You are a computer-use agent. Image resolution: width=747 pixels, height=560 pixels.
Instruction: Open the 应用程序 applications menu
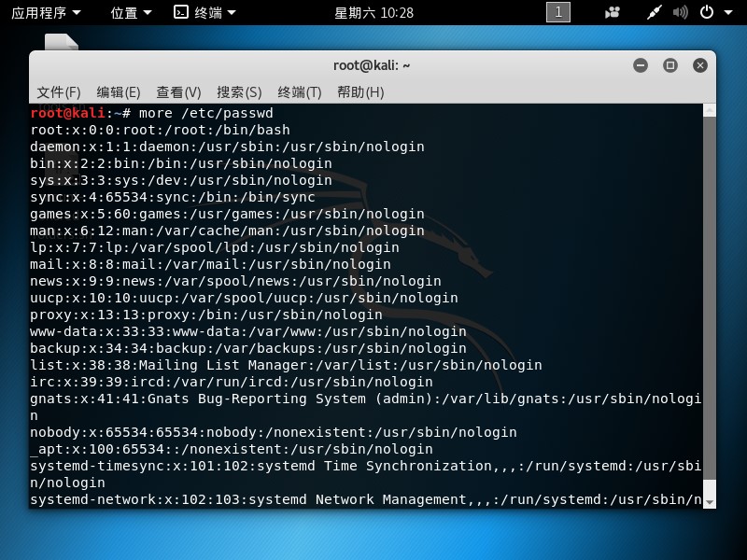pos(46,13)
